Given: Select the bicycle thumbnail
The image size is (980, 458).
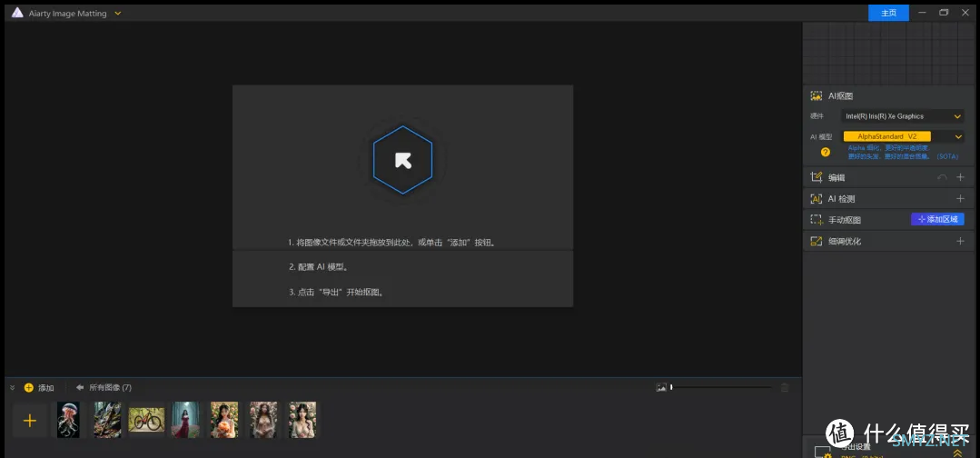Looking at the screenshot, I should (146, 420).
